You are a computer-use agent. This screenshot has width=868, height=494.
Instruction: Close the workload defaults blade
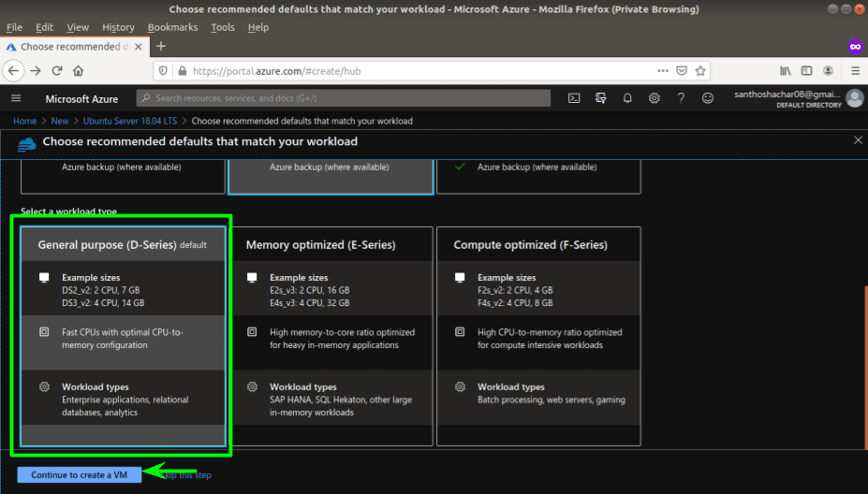(x=858, y=140)
